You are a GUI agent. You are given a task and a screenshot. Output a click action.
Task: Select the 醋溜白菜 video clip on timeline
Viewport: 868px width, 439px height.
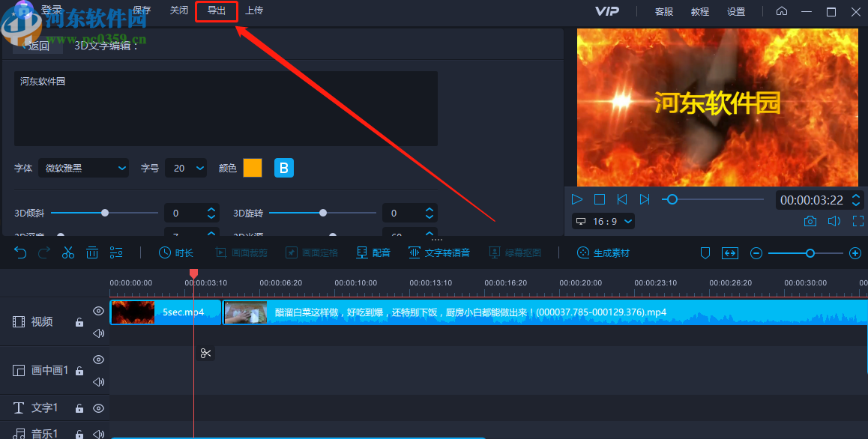pyautogui.click(x=545, y=312)
